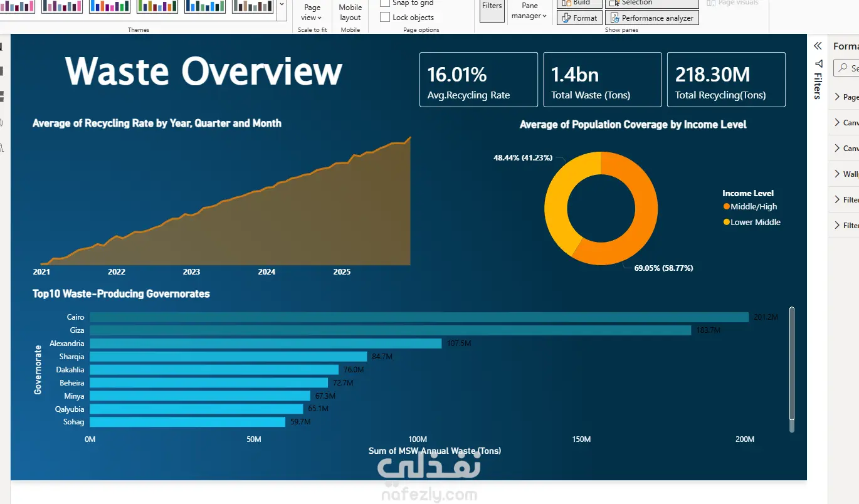
Task: Expand the collapsed Filters pane chevrons
Action: (x=818, y=46)
